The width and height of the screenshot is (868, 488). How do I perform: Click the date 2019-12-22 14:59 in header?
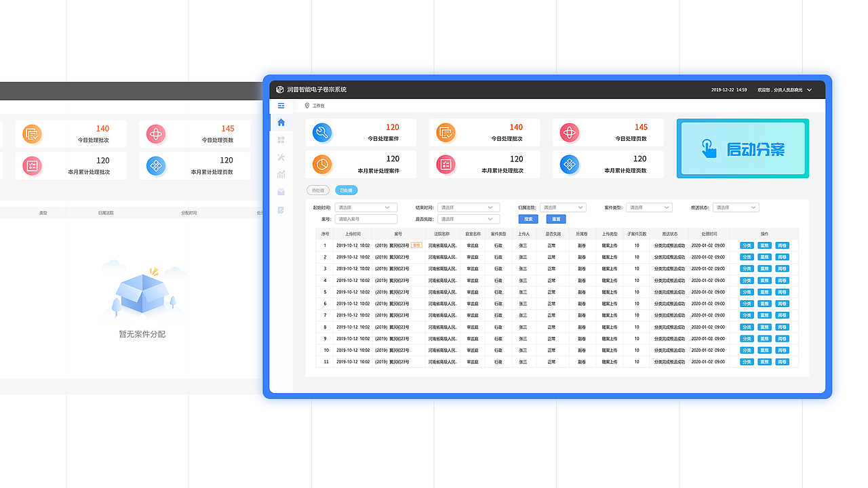(729, 89)
